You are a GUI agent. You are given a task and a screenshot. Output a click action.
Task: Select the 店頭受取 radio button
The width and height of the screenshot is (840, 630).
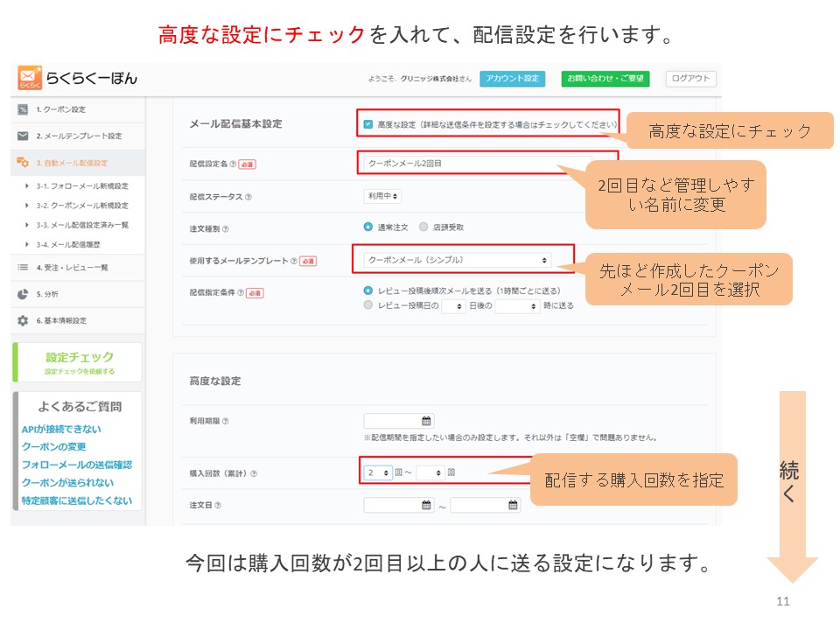[423, 227]
